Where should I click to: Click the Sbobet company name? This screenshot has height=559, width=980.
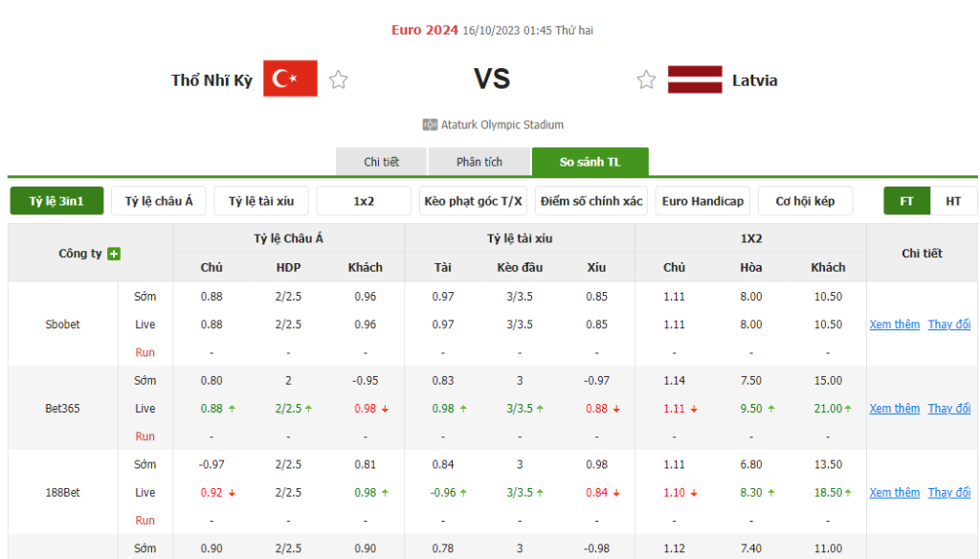tap(62, 324)
